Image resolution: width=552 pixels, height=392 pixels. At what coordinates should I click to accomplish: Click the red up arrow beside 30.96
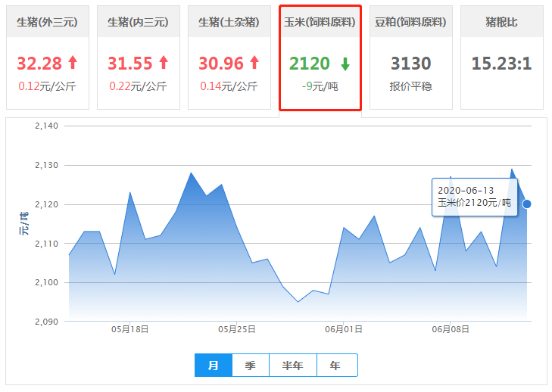[254, 63]
